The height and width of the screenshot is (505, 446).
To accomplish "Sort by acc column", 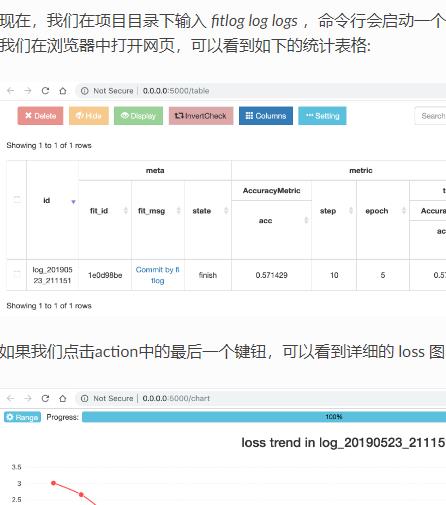I will [x=306, y=220].
